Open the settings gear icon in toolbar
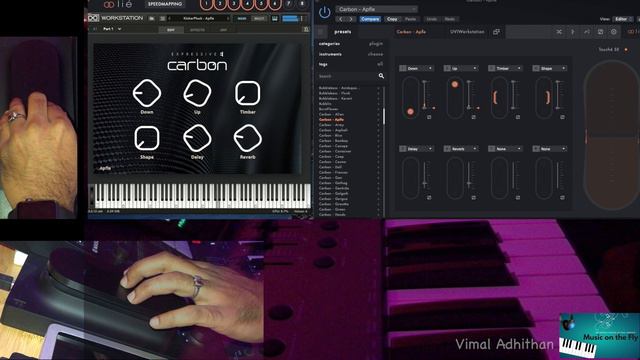Screen dimensions: 640x360 pyautogui.click(x=613, y=32)
